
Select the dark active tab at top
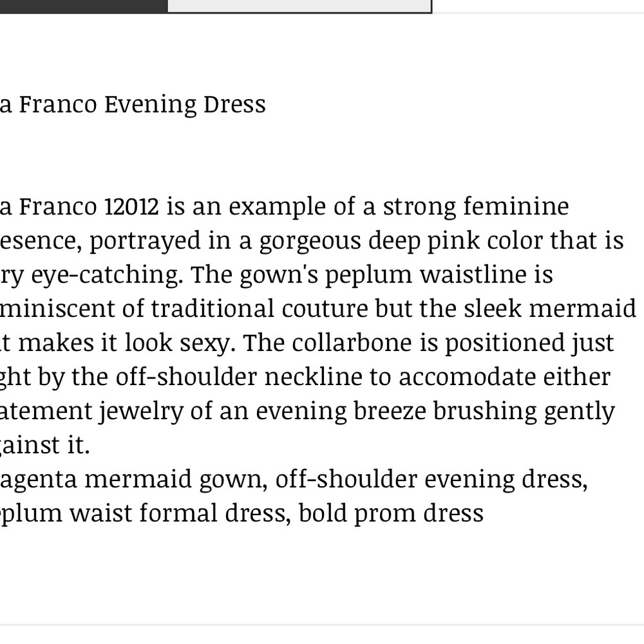coord(83,6)
